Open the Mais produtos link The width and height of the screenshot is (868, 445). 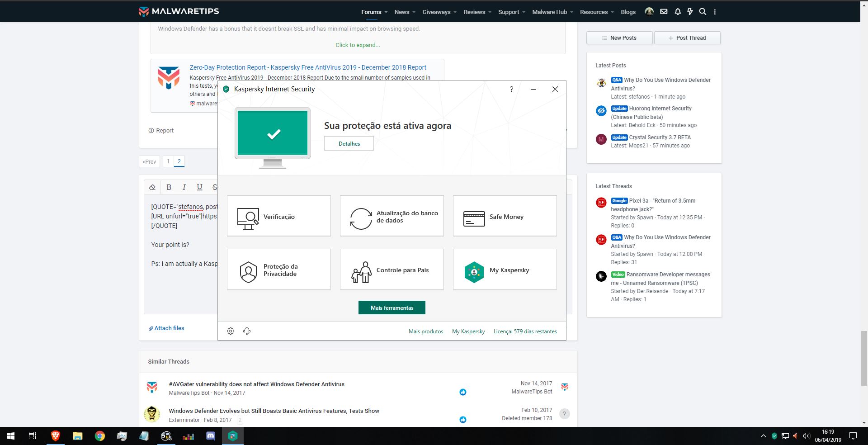(426, 331)
